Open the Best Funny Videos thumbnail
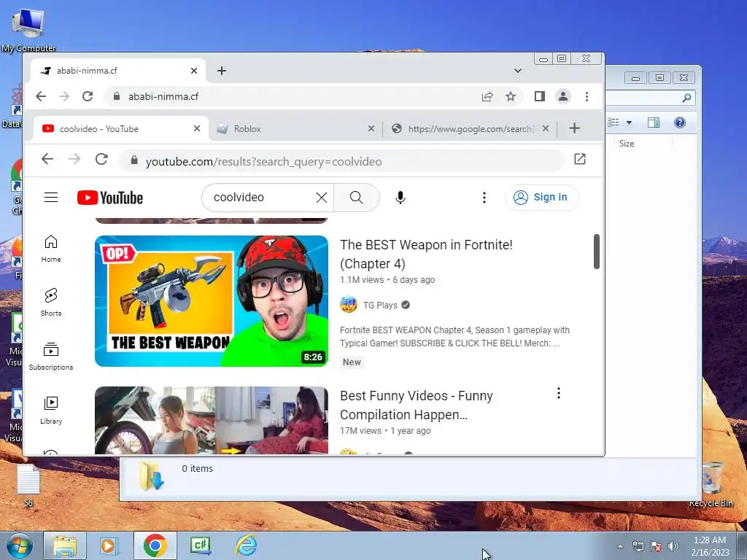The width and height of the screenshot is (747, 560). 212,420
